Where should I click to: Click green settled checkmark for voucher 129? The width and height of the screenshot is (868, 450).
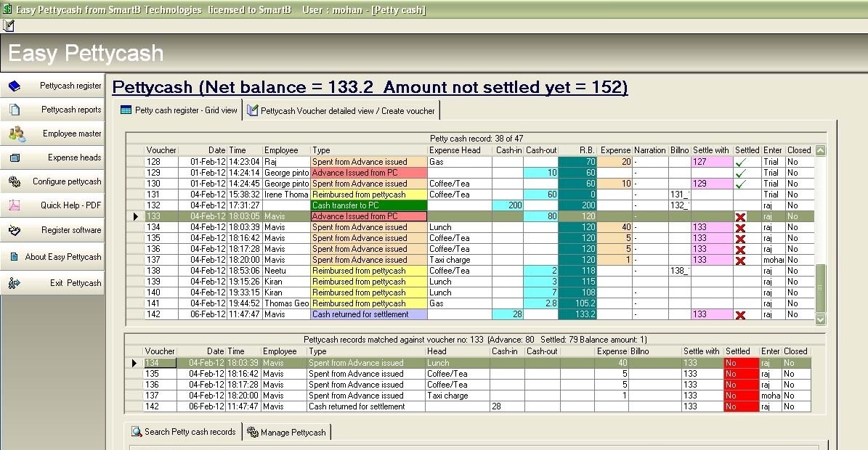click(741, 173)
